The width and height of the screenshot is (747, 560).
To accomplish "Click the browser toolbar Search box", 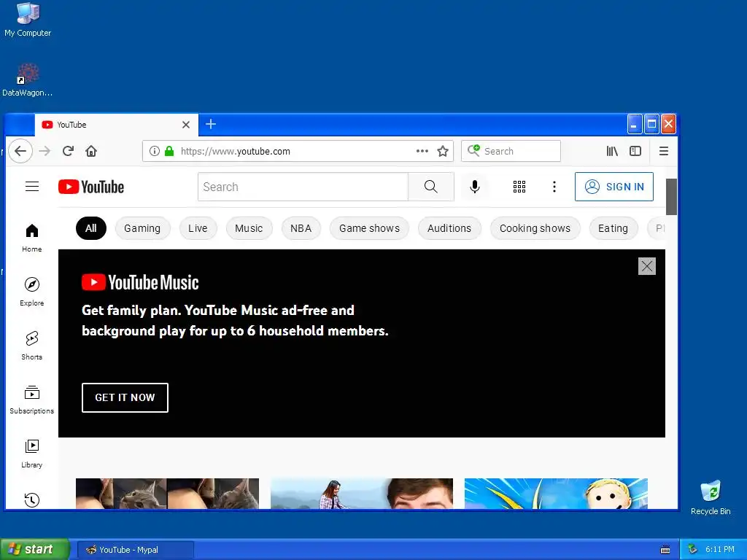I will pos(511,151).
